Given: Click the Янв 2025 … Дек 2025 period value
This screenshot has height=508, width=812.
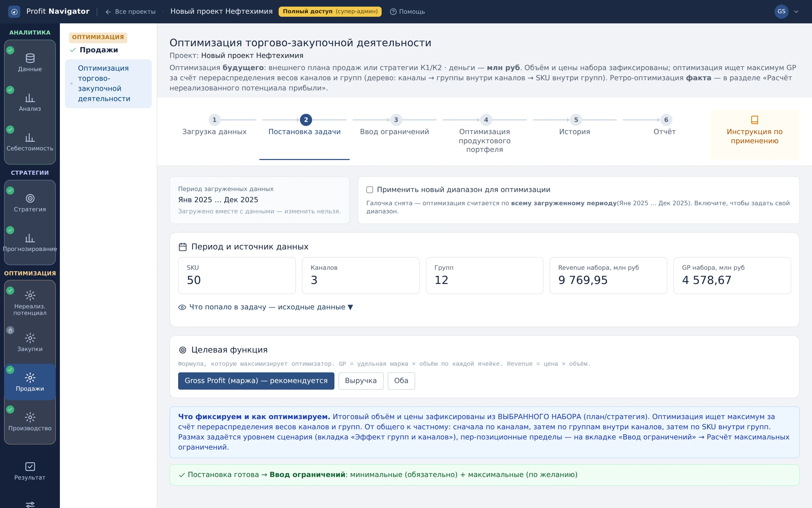Looking at the screenshot, I should (x=218, y=200).
